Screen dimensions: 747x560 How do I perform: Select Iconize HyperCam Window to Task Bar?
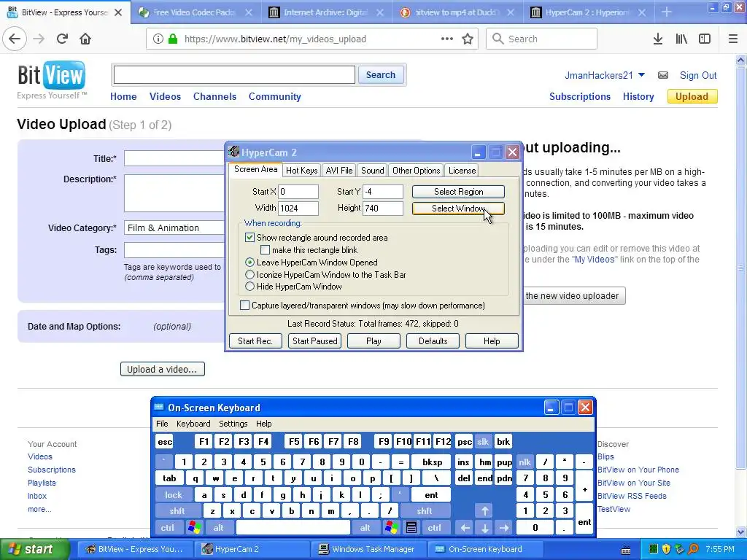249,275
